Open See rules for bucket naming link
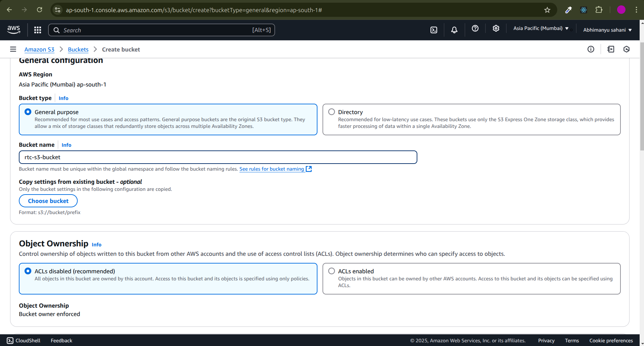The width and height of the screenshot is (644, 346). click(272, 169)
